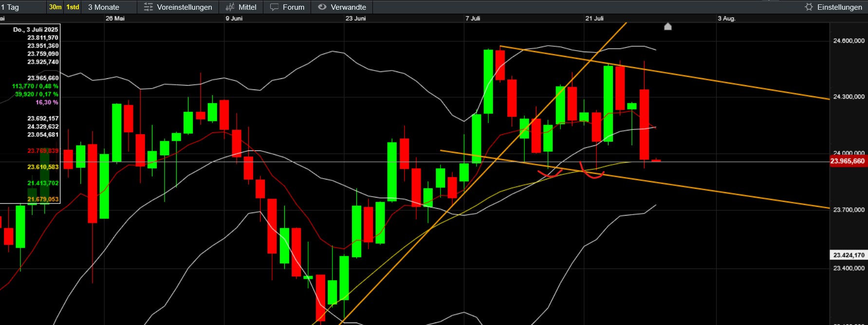Screen dimensions: 868x325
Task: Select the 1std timeframe
Action: (73, 7)
